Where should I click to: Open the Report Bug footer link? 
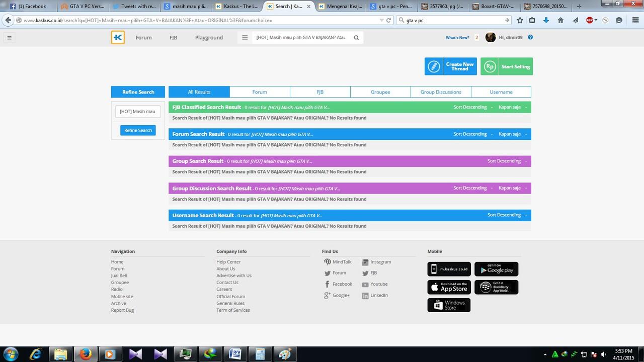point(122,310)
